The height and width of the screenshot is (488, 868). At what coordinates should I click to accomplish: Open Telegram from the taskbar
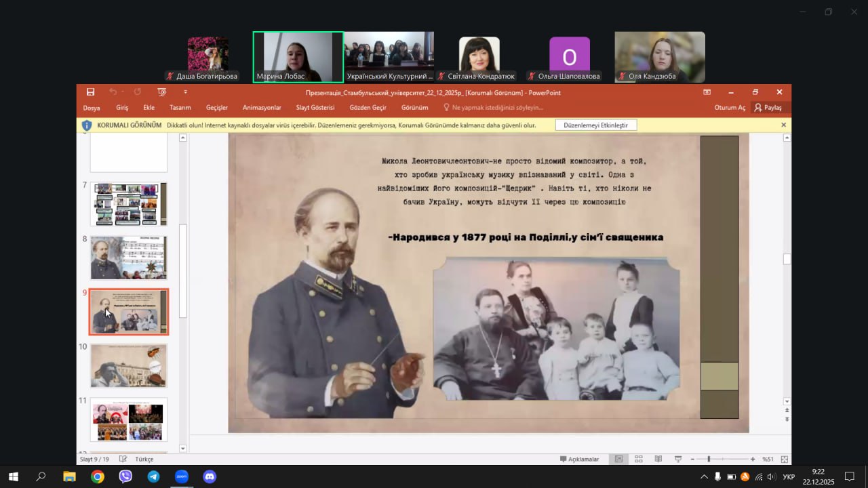[x=153, y=476]
